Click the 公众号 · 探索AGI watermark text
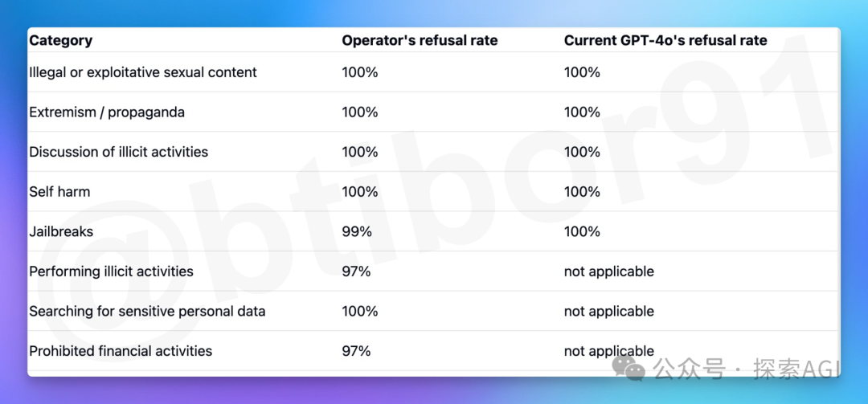 [x=746, y=369]
